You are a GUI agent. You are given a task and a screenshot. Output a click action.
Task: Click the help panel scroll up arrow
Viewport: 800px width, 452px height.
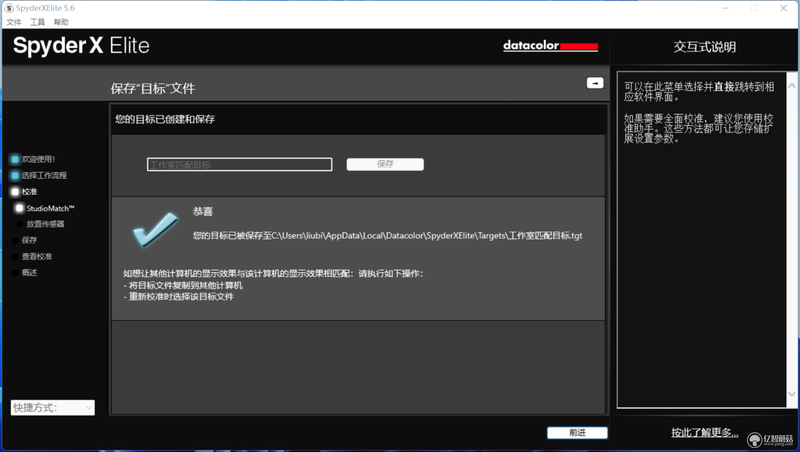pyautogui.click(x=791, y=86)
